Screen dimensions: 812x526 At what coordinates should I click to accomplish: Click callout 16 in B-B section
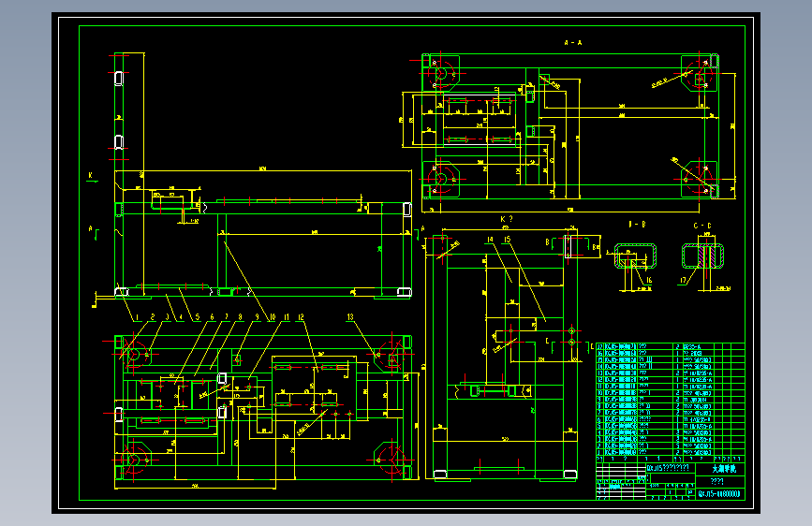(x=648, y=280)
